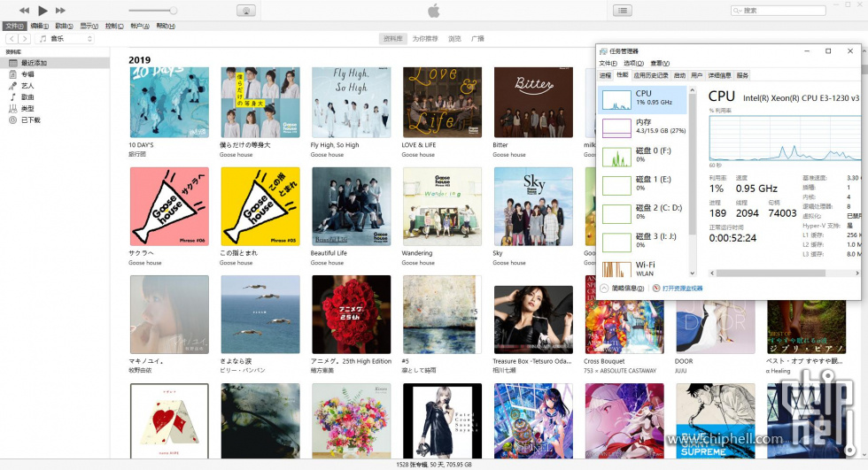Open the さよなら涙 album cover
Viewport: 868px width, 470px height.
coord(260,314)
